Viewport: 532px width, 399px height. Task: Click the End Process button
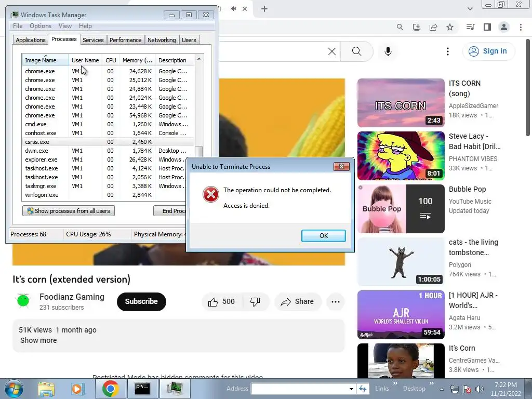click(x=170, y=211)
